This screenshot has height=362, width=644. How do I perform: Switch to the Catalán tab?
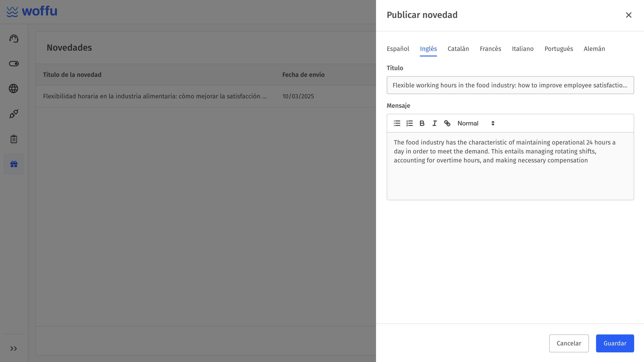point(458,49)
